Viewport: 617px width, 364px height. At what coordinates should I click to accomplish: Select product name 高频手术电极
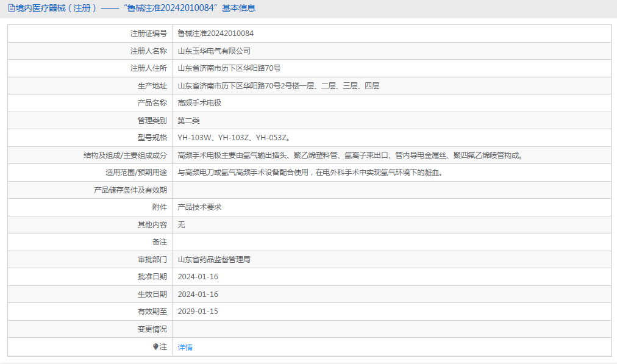(199, 102)
